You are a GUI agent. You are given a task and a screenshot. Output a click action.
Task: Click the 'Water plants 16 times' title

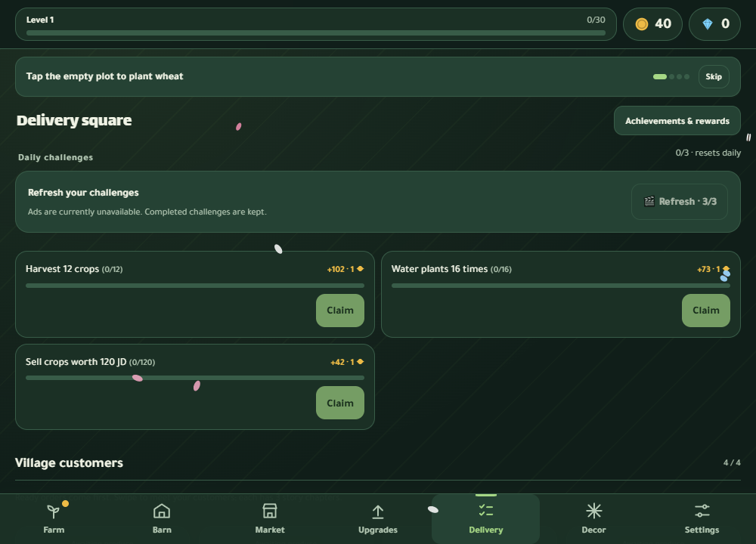click(x=439, y=269)
